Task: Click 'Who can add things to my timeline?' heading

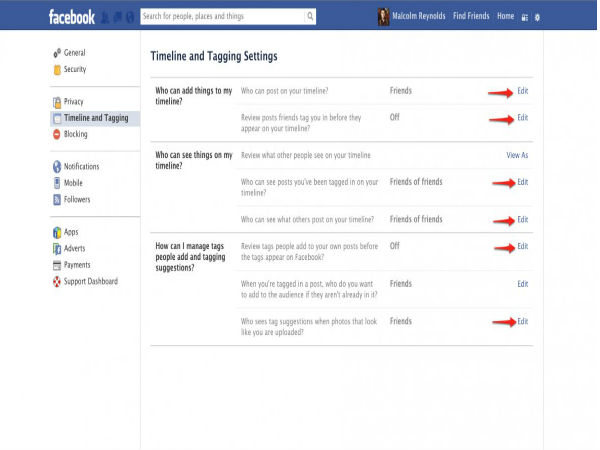Action: 194,96
